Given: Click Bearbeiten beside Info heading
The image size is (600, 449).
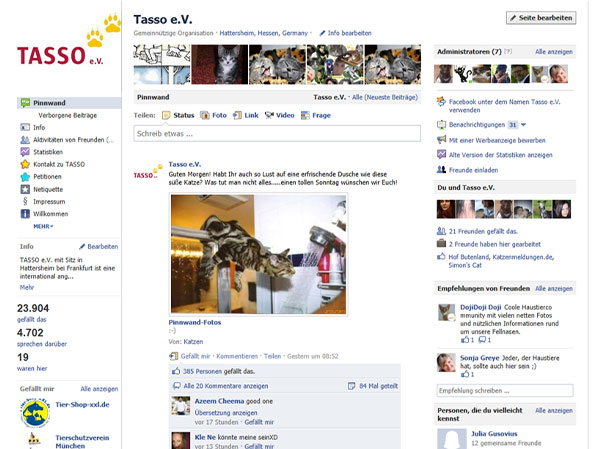Looking at the screenshot, I should (x=103, y=247).
